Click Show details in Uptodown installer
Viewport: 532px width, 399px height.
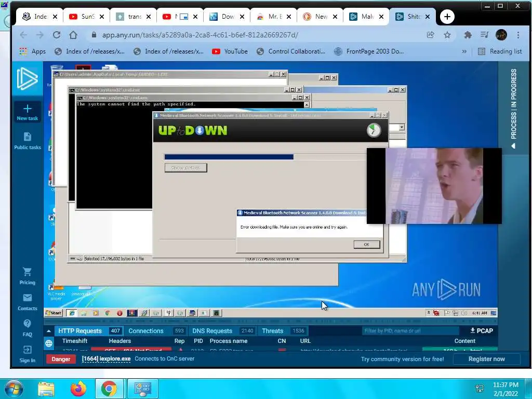tap(185, 168)
